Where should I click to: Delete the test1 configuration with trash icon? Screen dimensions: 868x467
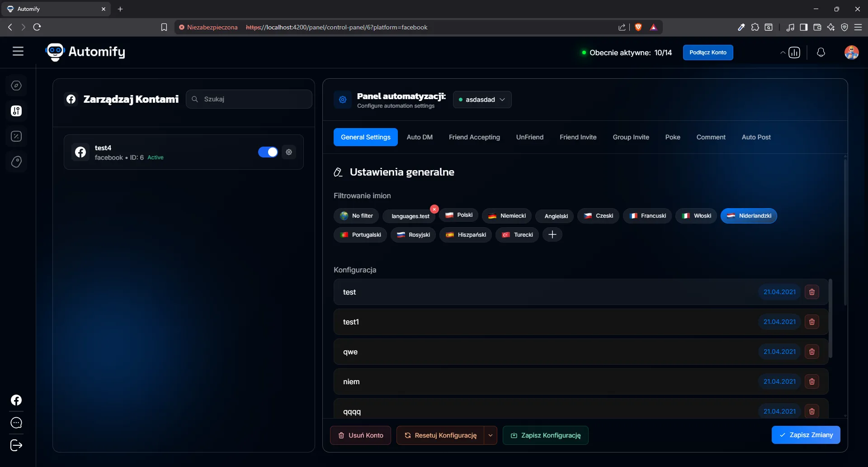812,322
